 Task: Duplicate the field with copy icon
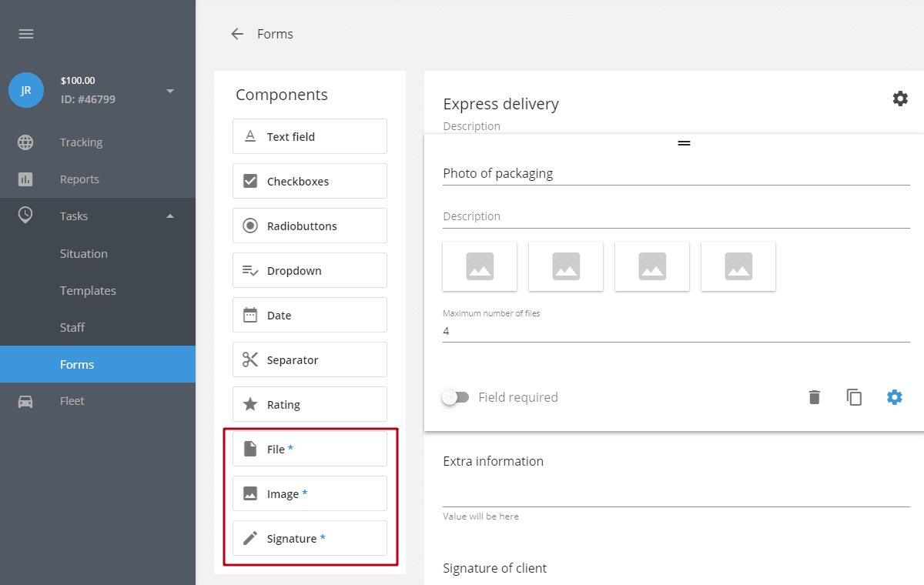(854, 397)
